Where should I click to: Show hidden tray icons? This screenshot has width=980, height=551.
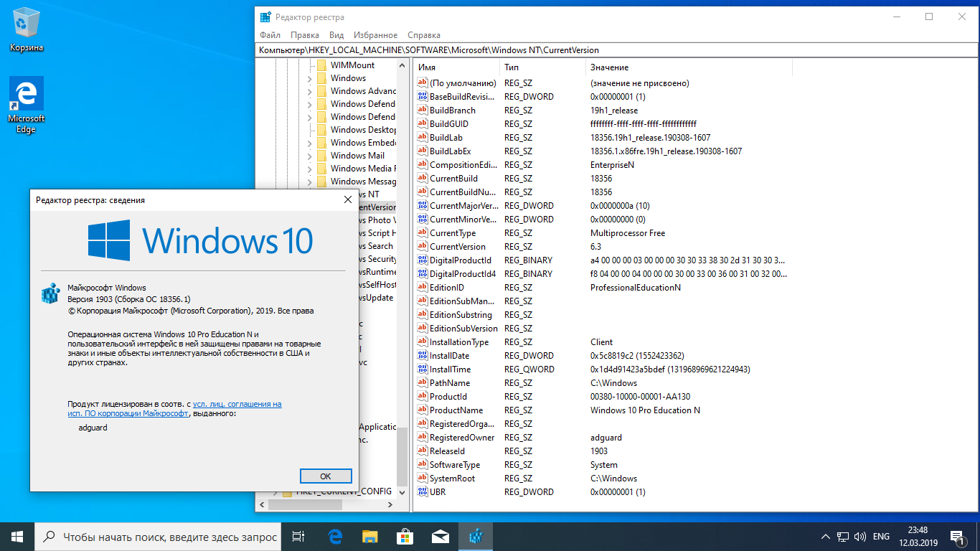[825, 537]
